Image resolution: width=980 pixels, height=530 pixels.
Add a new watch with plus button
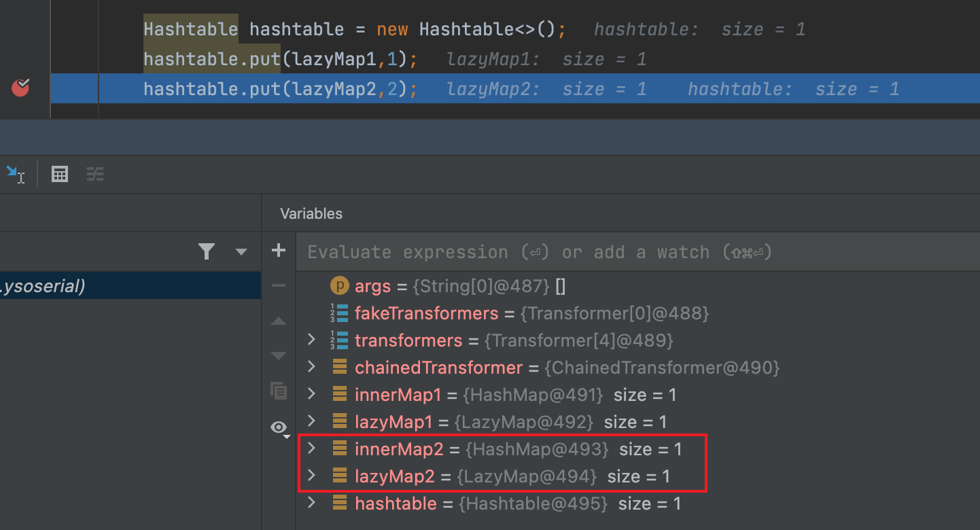(279, 251)
